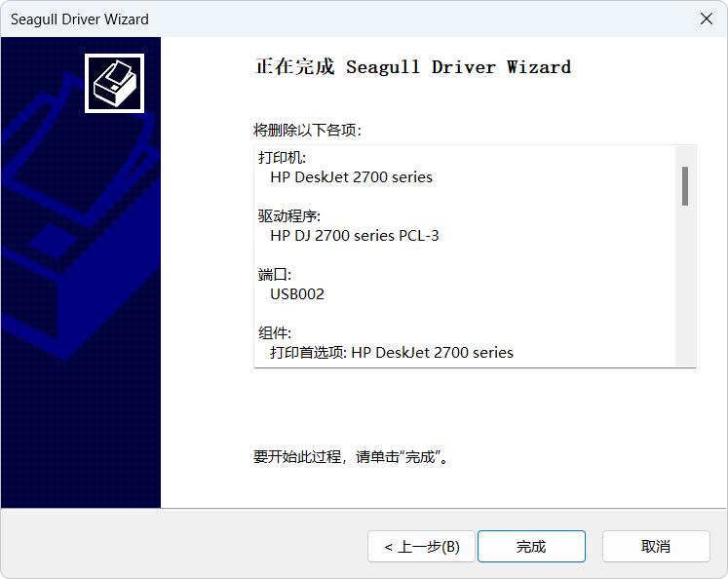Click the 要开始此过程 instruction text
728x579 pixels.
[x=351, y=457]
